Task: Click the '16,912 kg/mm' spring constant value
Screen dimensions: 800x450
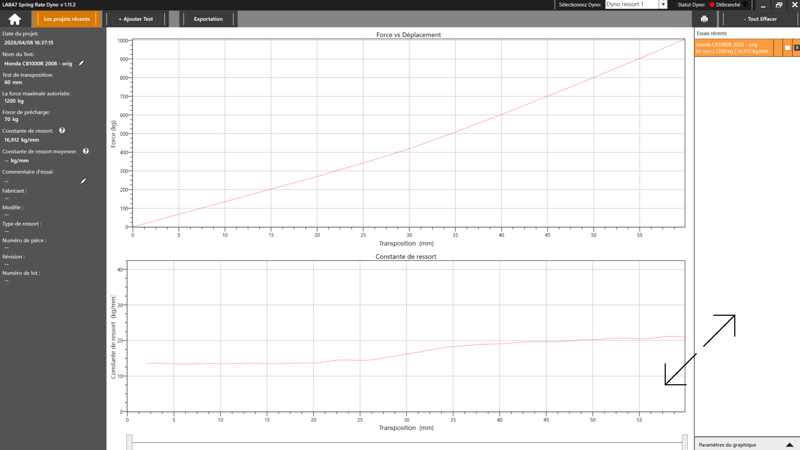Action: pos(21,140)
